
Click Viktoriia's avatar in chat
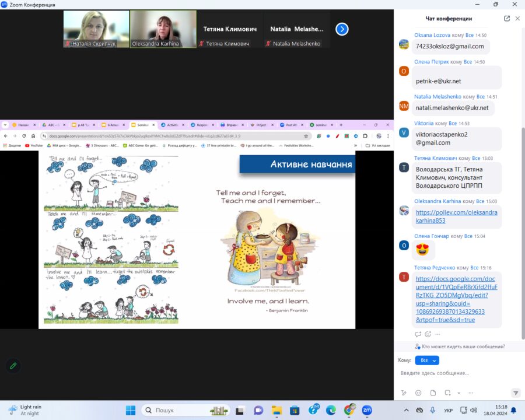pos(404,132)
